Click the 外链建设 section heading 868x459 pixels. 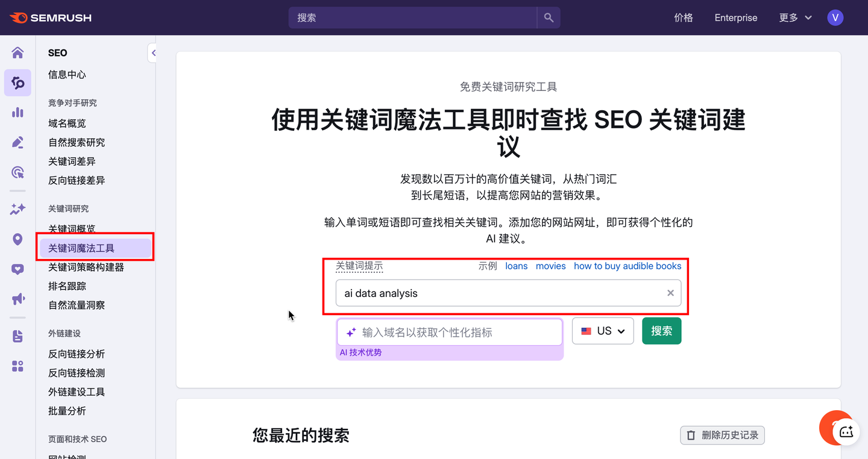pyautogui.click(x=64, y=333)
